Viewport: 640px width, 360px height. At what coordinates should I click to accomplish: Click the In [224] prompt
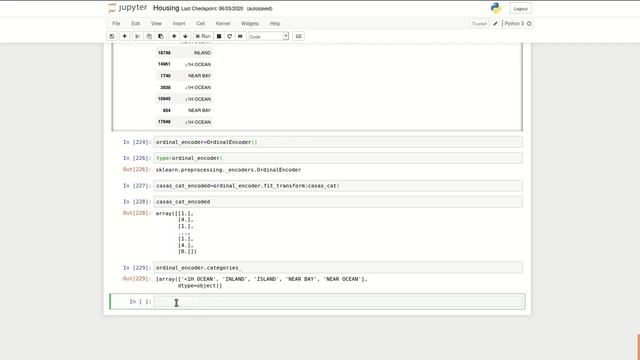pyautogui.click(x=137, y=142)
